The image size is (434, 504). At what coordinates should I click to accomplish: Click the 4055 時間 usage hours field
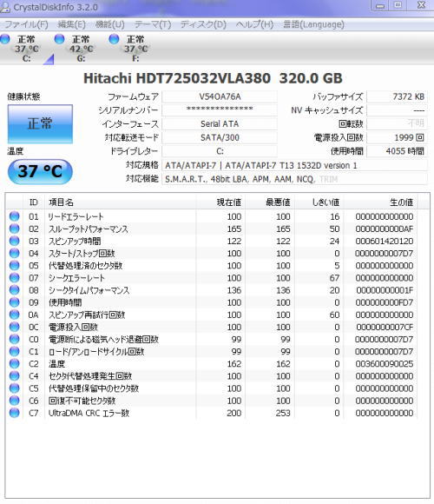397,151
